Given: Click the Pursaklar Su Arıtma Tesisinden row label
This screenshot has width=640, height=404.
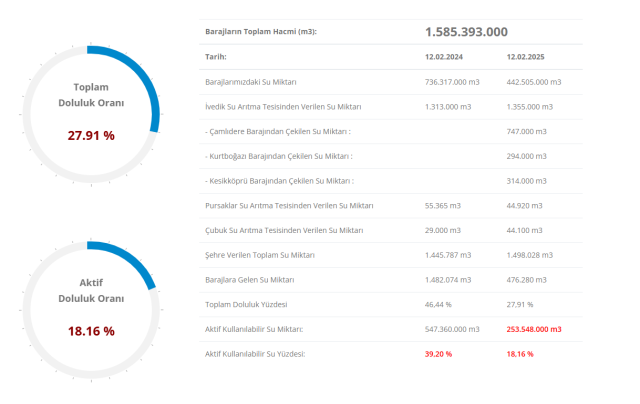Looking at the screenshot, I should click(289, 205).
